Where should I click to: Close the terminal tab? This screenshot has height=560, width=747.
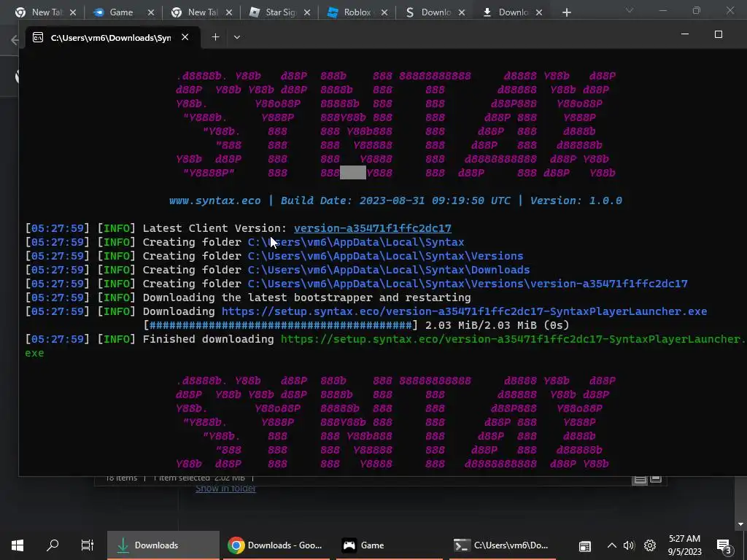point(185,37)
